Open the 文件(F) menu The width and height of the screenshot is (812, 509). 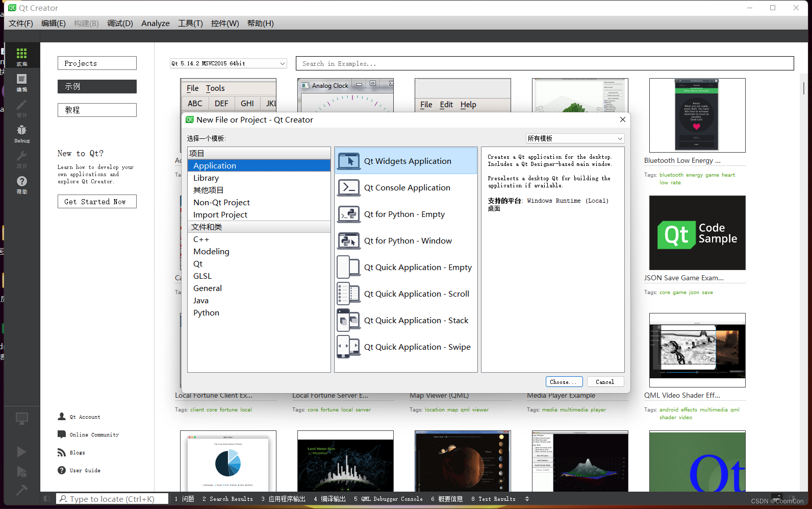pyautogui.click(x=21, y=23)
